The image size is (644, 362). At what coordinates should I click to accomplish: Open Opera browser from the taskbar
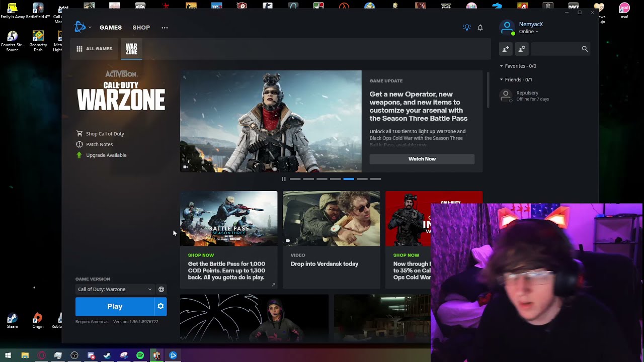(41, 355)
